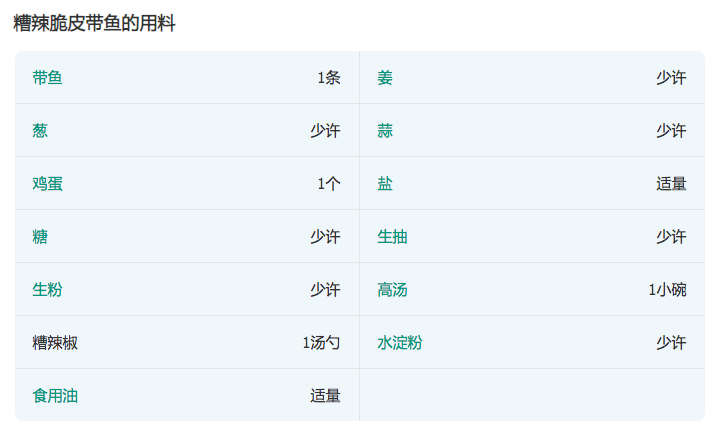Click the 糟辣椒 ingredient name
719x434 pixels.
click(55, 343)
